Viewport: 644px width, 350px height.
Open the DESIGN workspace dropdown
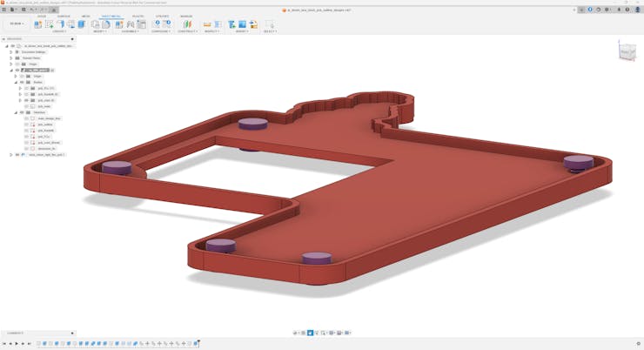pos(17,24)
